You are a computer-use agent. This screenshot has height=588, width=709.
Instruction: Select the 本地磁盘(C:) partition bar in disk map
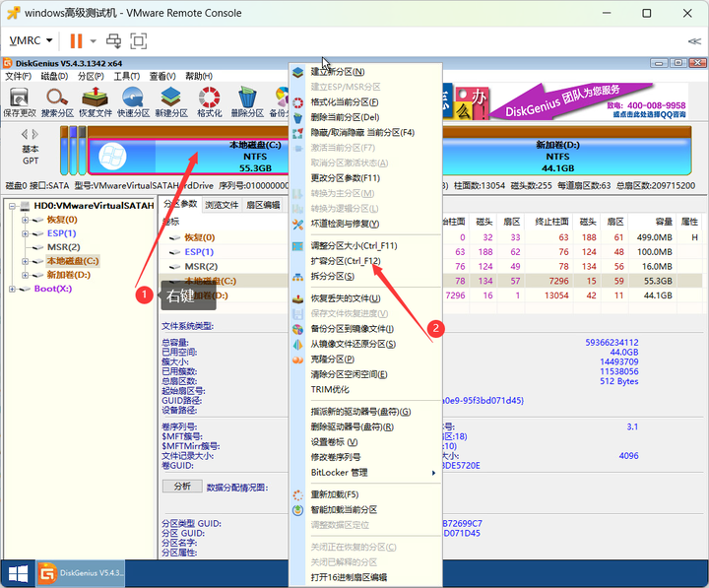[x=189, y=157]
